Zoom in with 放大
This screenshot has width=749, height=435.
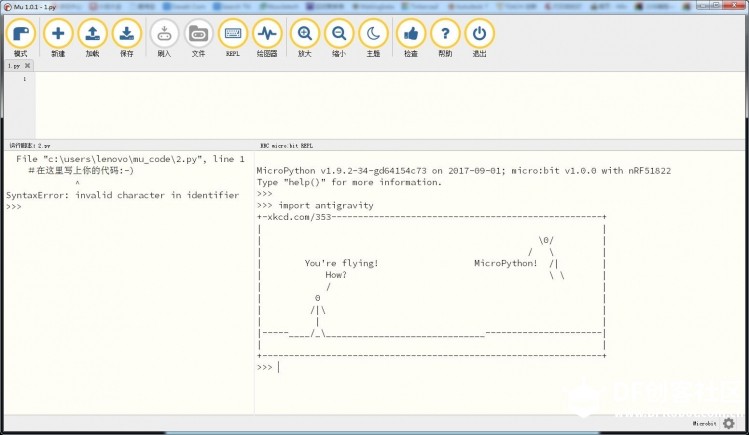coord(304,38)
